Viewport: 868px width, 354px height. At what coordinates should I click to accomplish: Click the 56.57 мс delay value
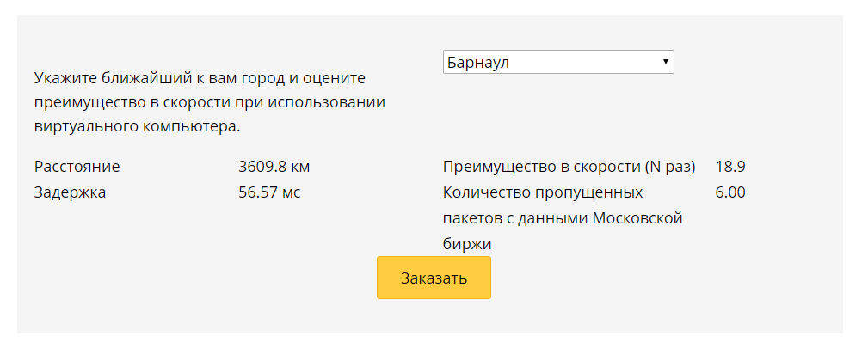click(269, 192)
